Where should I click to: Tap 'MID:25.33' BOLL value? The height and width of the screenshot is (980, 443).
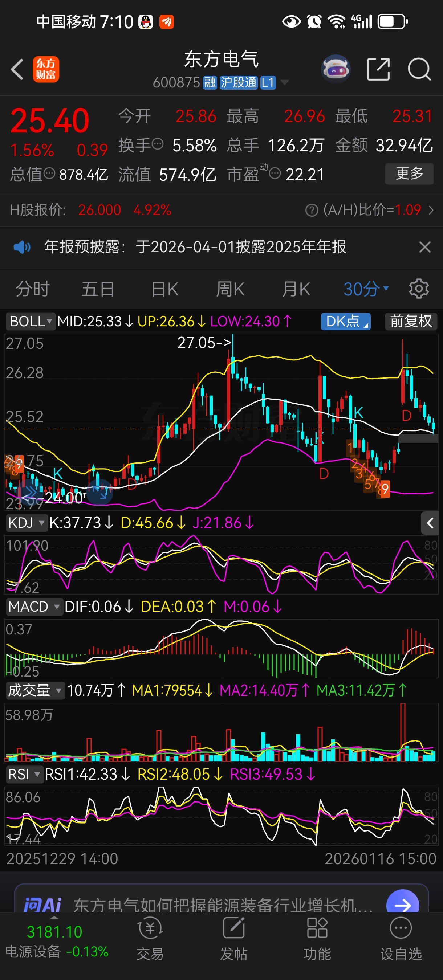click(x=89, y=322)
